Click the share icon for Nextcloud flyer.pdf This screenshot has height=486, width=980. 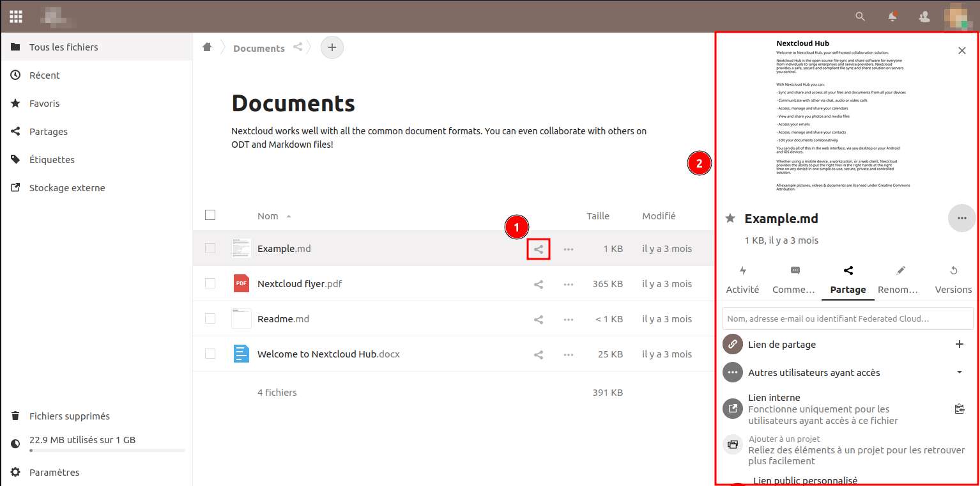(x=539, y=284)
